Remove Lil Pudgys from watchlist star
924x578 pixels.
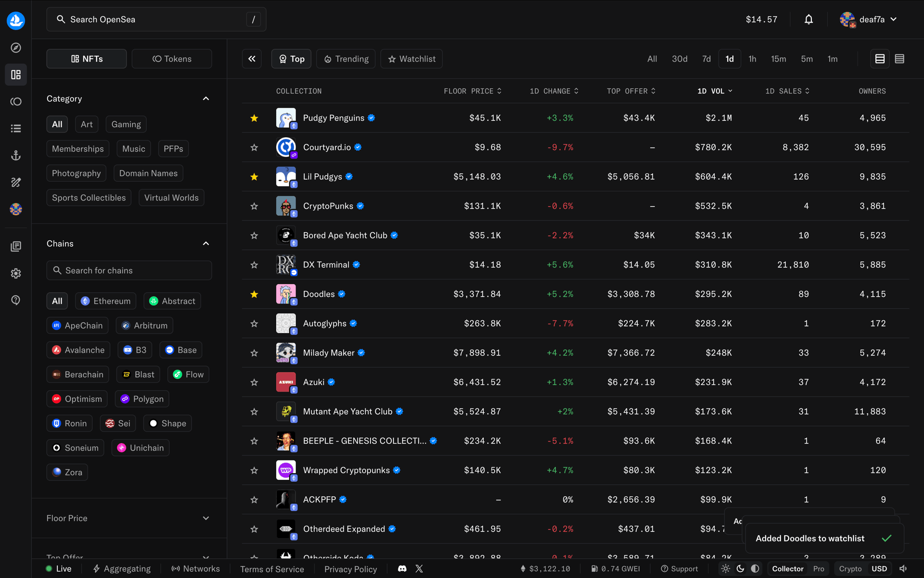[254, 177]
